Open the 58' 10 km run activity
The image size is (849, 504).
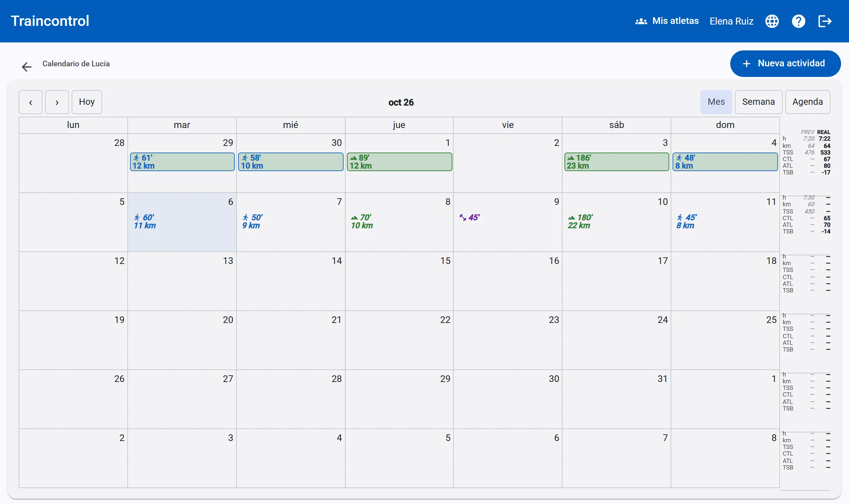291,162
